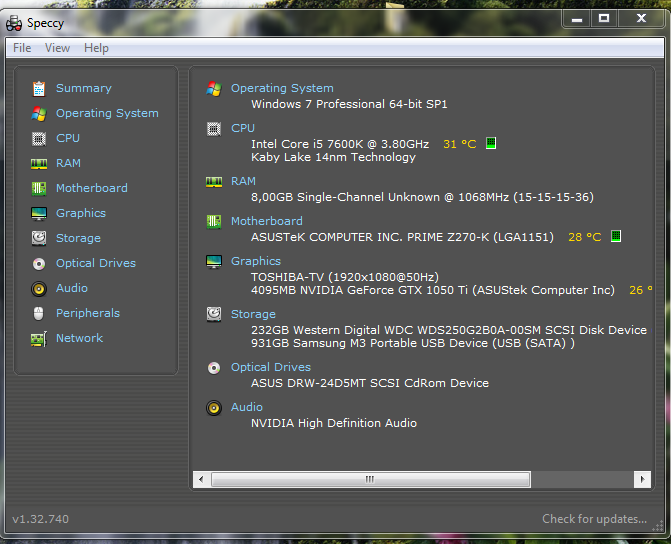This screenshot has height=544, width=671.
Task: Click the horizontal scrollbar thumb
Action: [x=371, y=479]
